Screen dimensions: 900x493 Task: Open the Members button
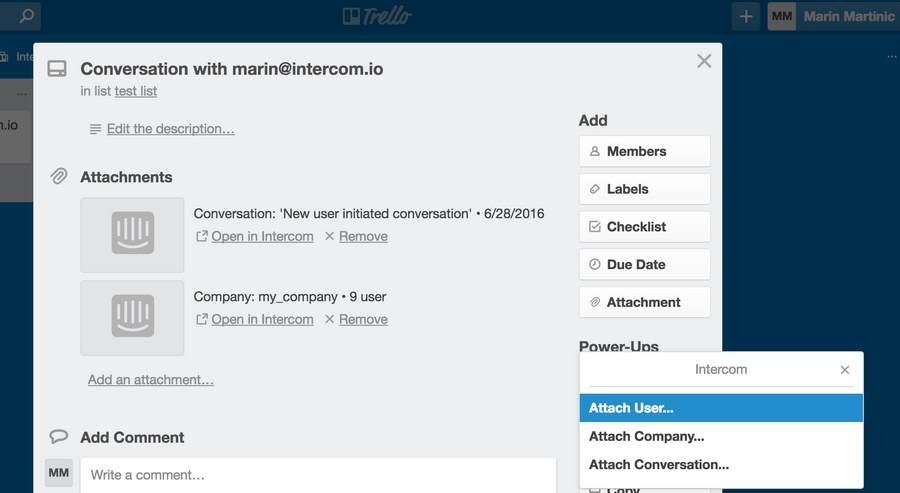(645, 152)
